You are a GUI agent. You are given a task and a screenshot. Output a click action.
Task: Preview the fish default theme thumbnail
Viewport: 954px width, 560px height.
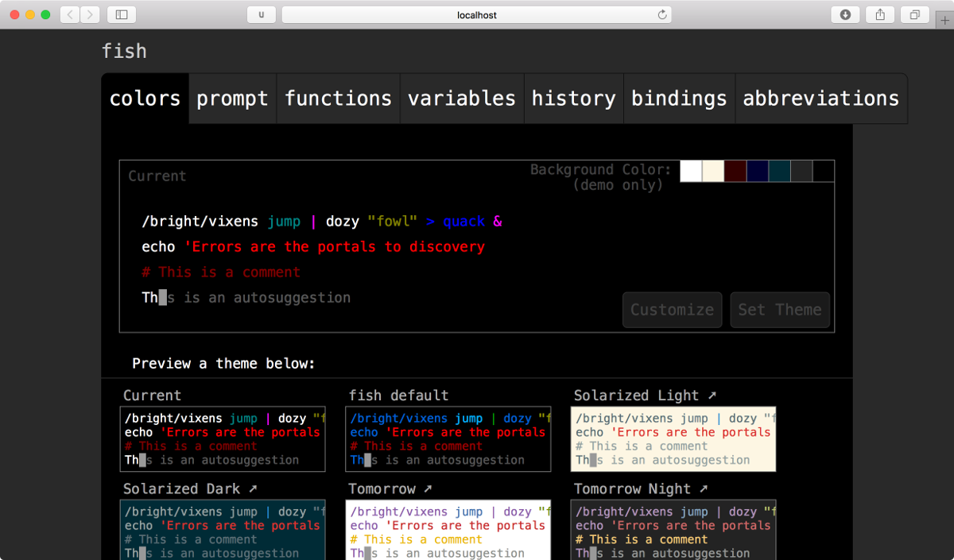(448, 438)
